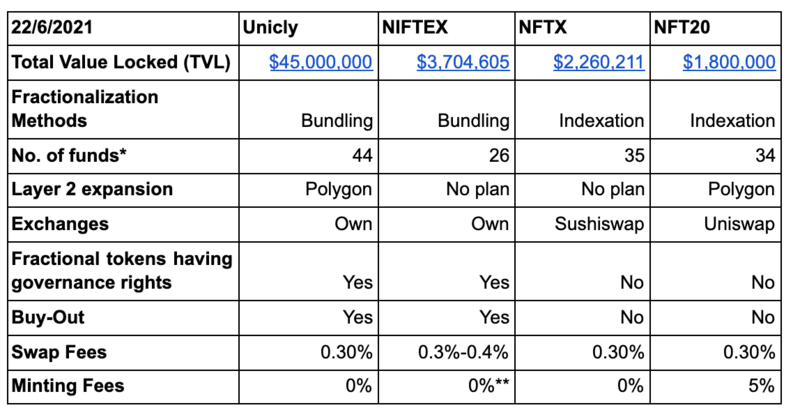Select the Layer 2 expansion row label
Screen dimensions: 800x417
[92, 189]
